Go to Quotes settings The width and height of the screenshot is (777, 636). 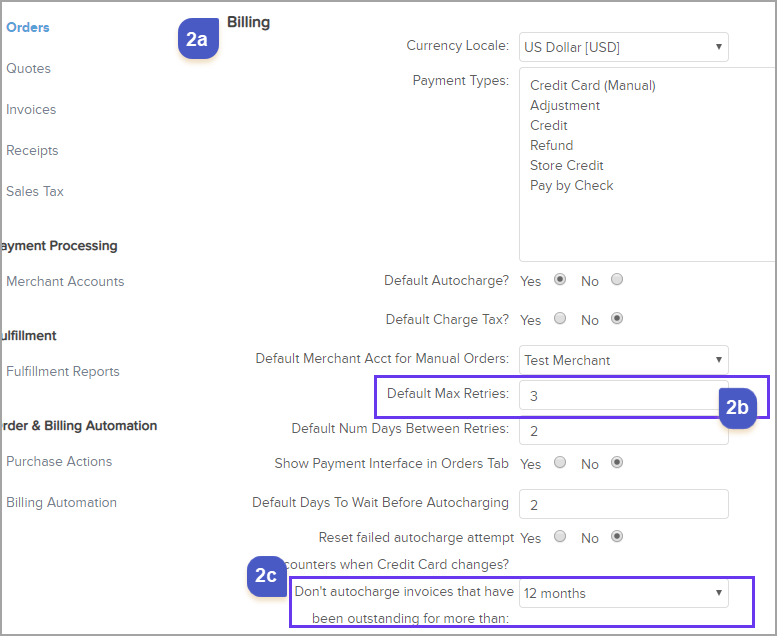click(28, 68)
